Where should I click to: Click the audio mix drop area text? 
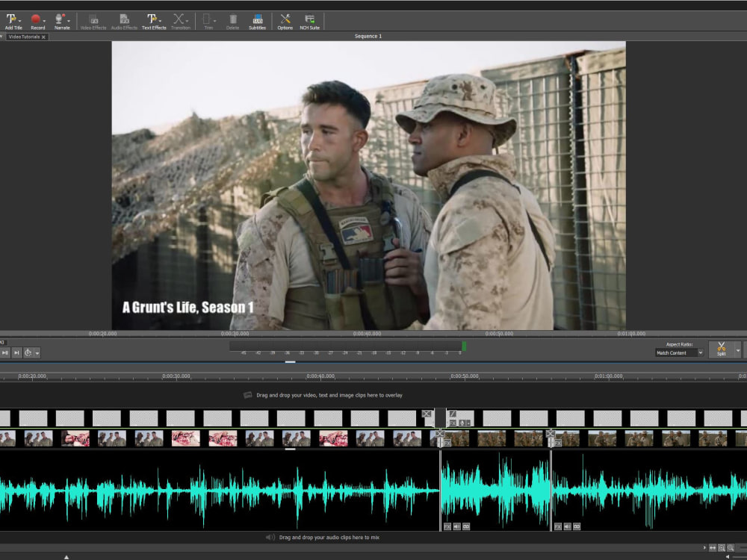329,537
